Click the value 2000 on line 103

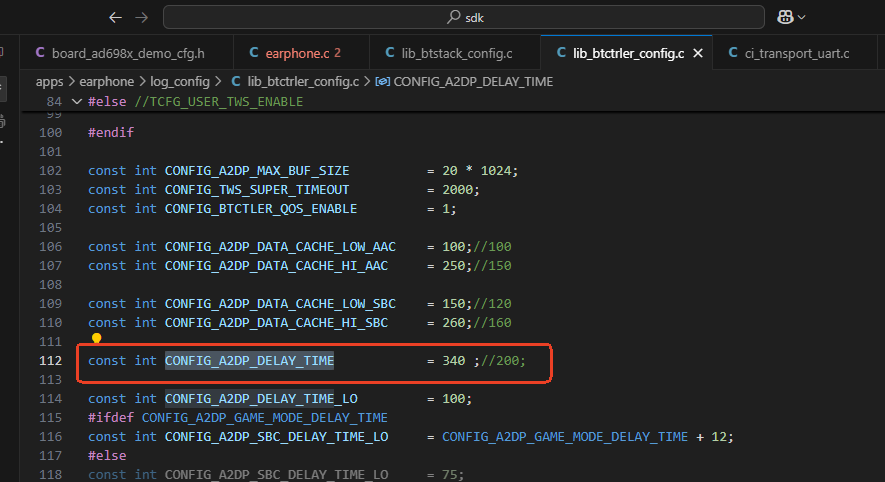tap(458, 190)
